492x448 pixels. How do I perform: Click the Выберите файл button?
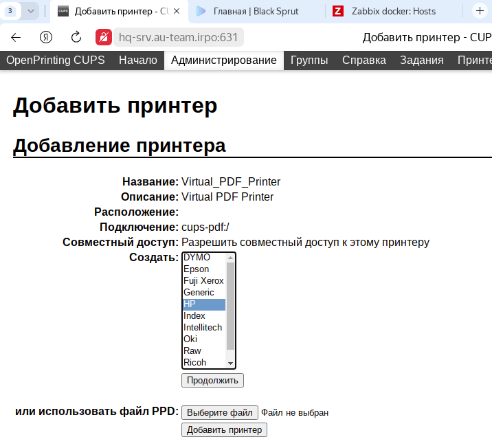click(220, 412)
